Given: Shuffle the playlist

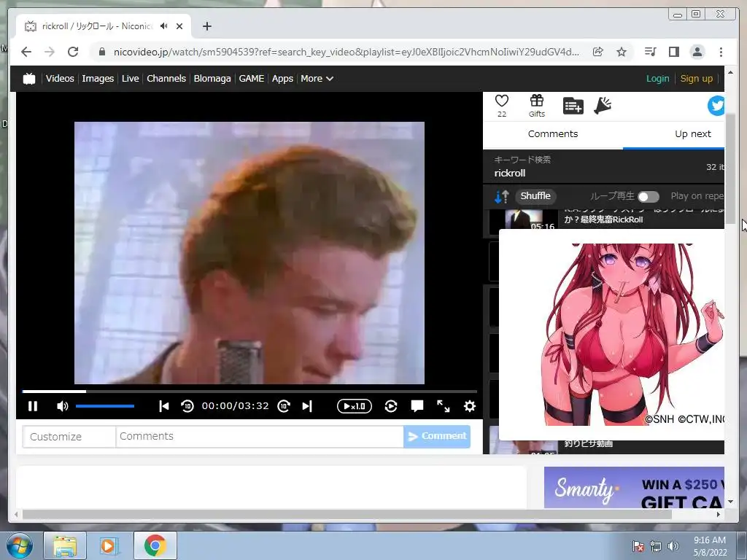Looking at the screenshot, I should pos(535,196).
